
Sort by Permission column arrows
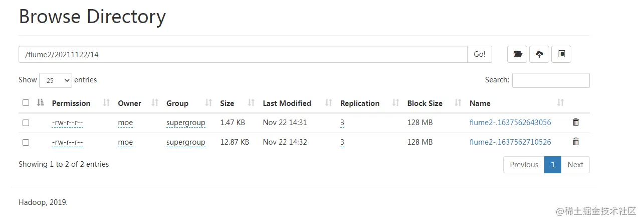click(106, 103)
